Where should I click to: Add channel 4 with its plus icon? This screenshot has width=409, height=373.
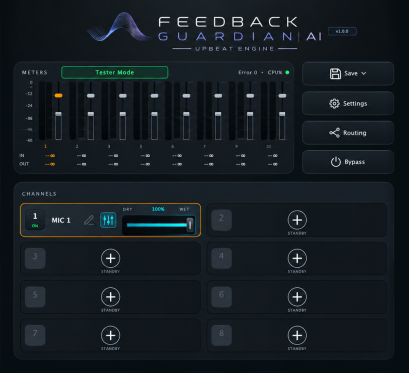click(x=297, y=258)
